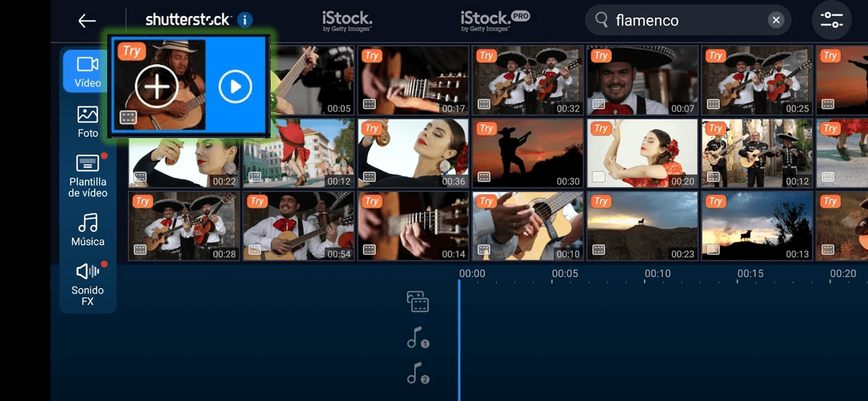Open the Música category
The width and height of the screenshot is (868, 401).
point(88,229)
